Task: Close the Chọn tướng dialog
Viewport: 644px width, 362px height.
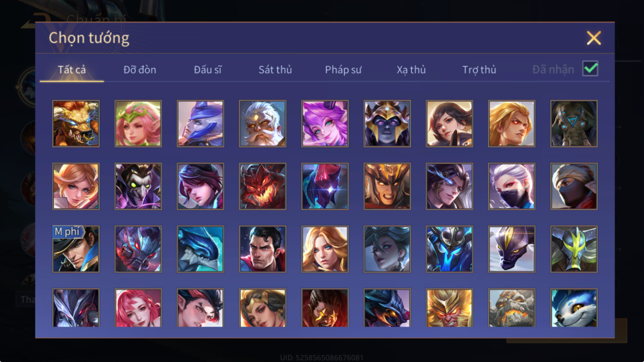Action: [593, 38]
